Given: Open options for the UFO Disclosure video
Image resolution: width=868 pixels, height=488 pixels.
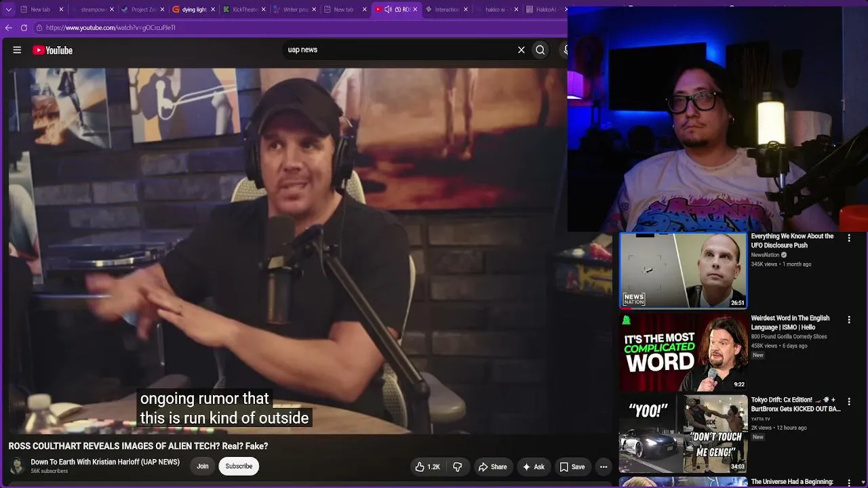Looking at the screenshot, I should click(848, 238).
